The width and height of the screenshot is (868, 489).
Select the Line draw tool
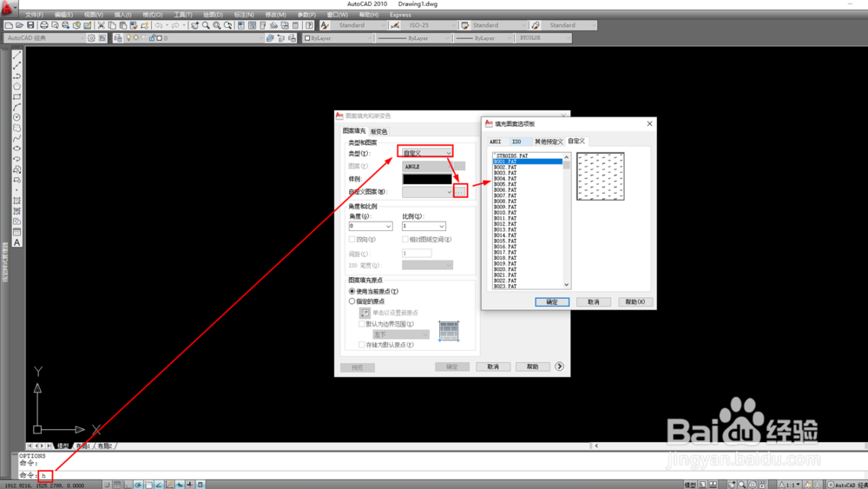click(16, 56)
